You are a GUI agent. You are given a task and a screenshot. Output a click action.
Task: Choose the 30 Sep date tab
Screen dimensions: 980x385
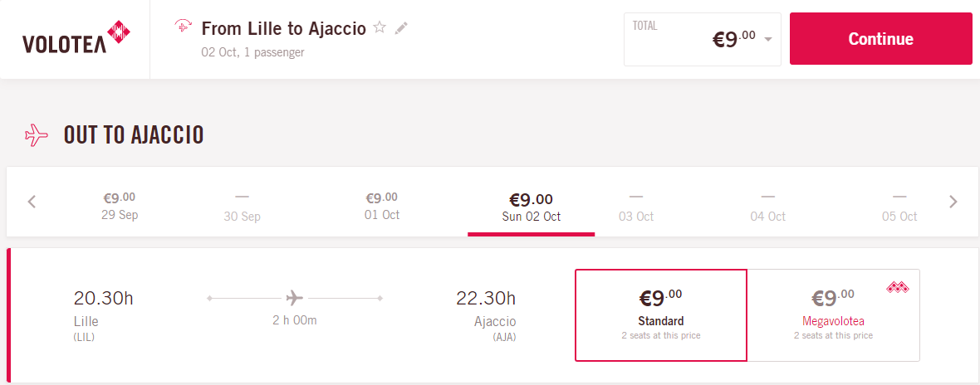[x=242, y=207]
